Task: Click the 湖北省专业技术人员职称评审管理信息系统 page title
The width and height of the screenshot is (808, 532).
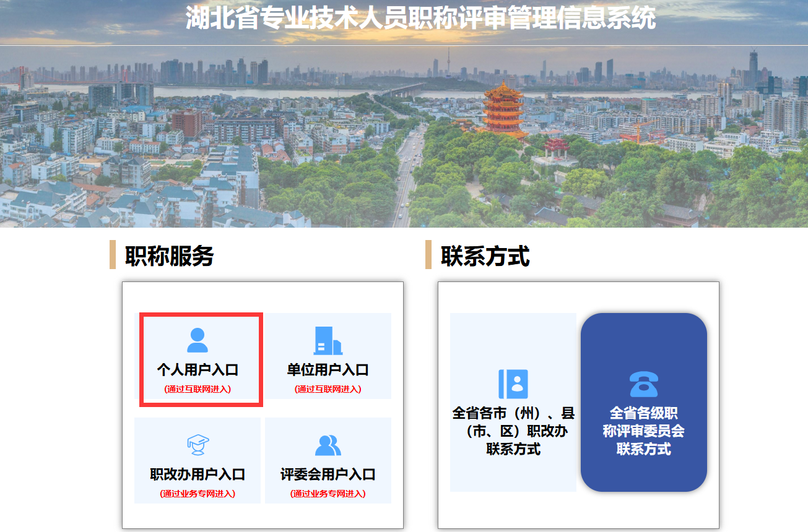Action: point(420,18)
